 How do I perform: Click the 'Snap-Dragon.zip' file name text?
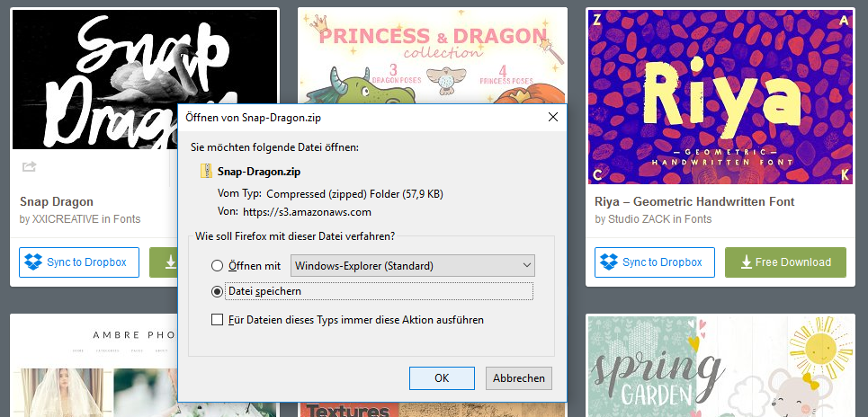click(x=259, y=172)
